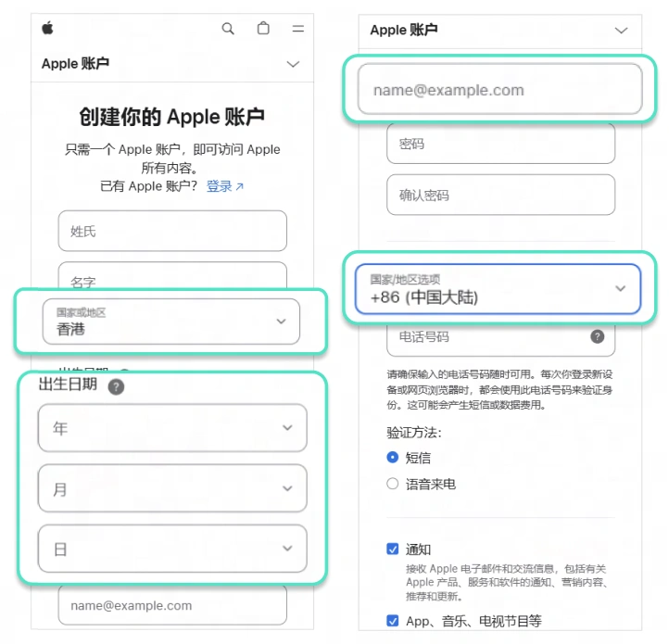Focus the 电话号码 phone number field
The height and width of the screenshot is (644, 669).
pos(501,339)
